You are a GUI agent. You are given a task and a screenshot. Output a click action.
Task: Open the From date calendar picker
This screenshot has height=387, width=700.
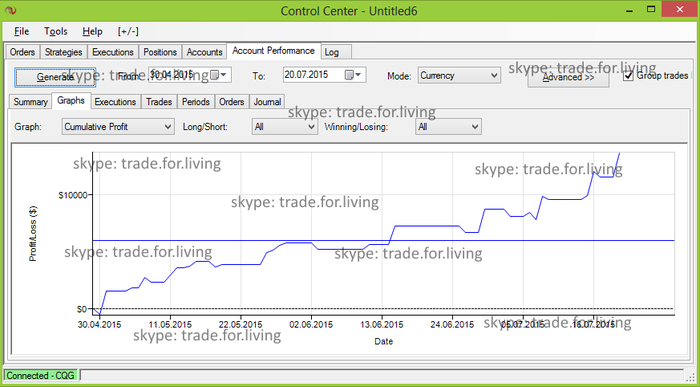[218, 75]
